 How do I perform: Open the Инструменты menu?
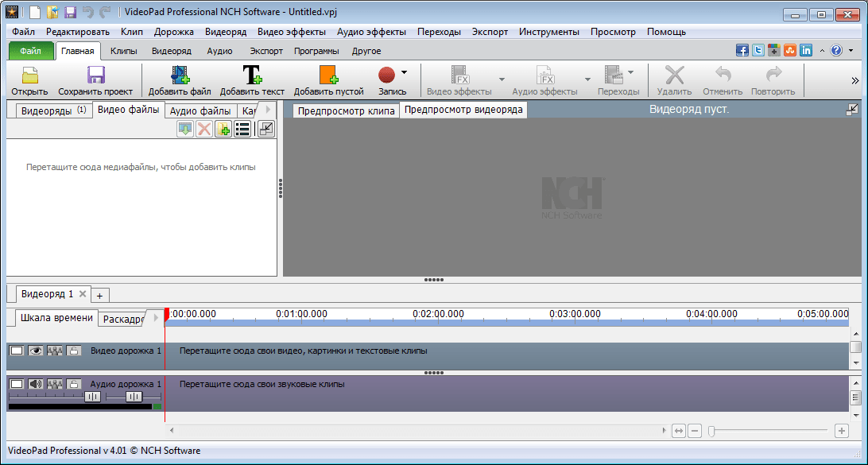pos(549,32)
